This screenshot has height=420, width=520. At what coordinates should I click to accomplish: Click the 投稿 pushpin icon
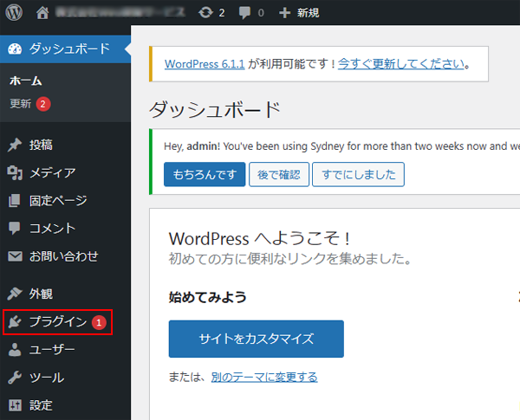pyautogui.click(x=15, y=145)
